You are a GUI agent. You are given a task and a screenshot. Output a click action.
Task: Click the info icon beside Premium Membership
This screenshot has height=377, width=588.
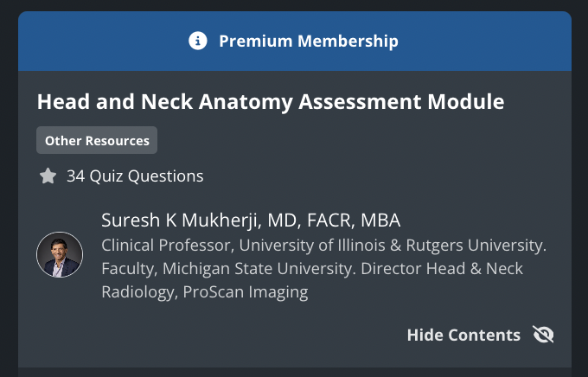point(198,41)
